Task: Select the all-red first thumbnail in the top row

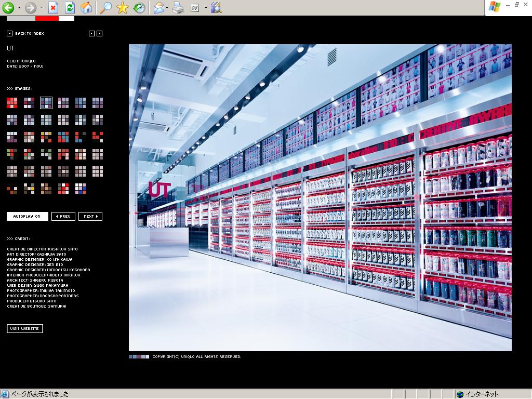Action: (x=12, y=103)
